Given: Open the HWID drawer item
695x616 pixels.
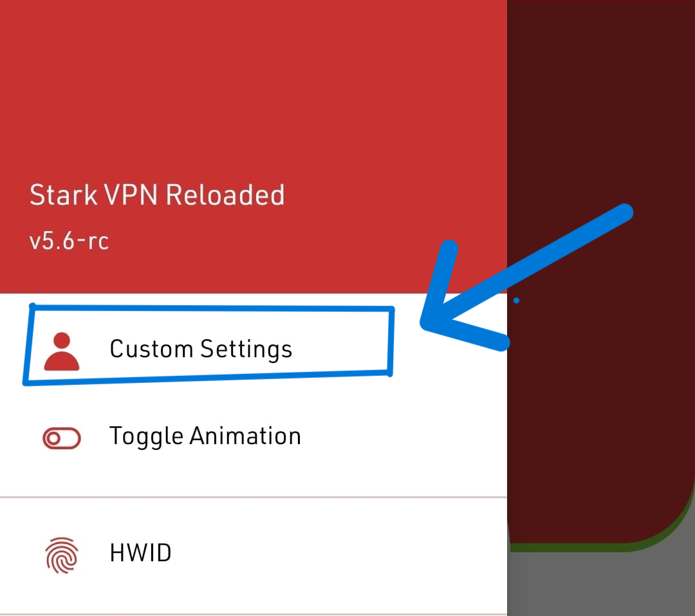Looking at the screenshot, I should (x=254, y=554).
